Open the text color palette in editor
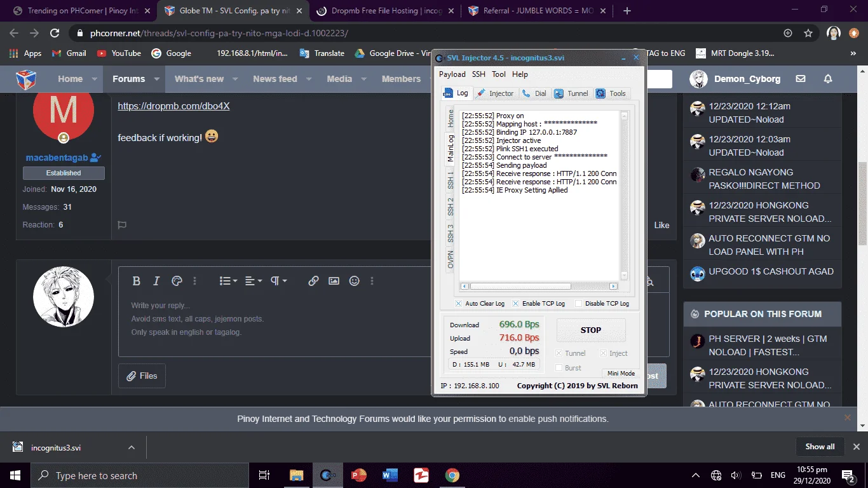This screenshot has height=488, width=868. click(x=177, y=281)
